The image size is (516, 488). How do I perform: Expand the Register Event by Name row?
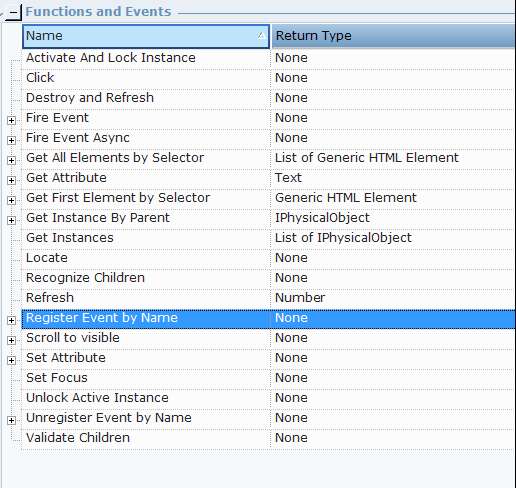pos(12,320)
